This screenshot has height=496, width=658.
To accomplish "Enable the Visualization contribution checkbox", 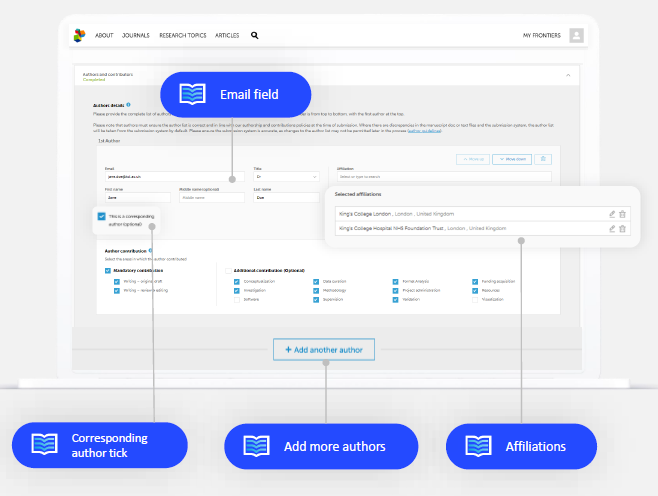I will coord(475,298).
